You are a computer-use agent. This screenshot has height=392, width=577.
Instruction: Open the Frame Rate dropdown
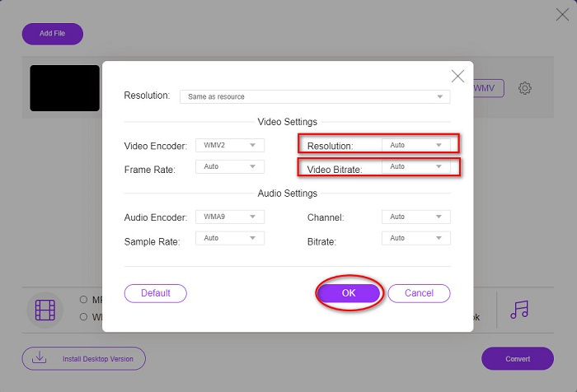point(229,166)
